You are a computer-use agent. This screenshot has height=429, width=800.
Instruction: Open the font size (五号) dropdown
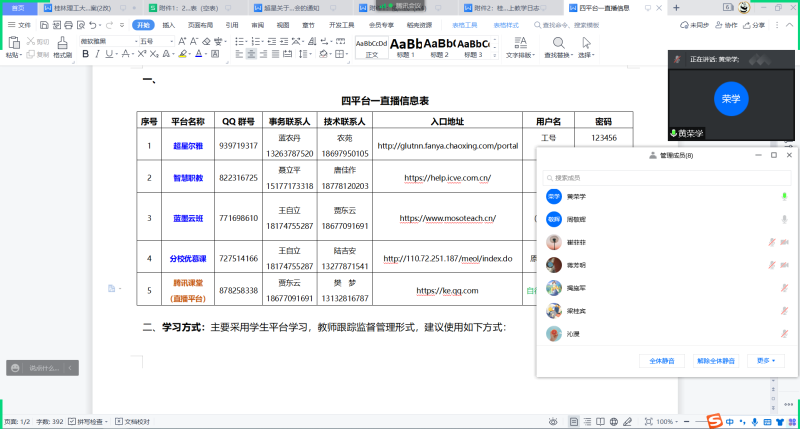[x=156, y=41]
